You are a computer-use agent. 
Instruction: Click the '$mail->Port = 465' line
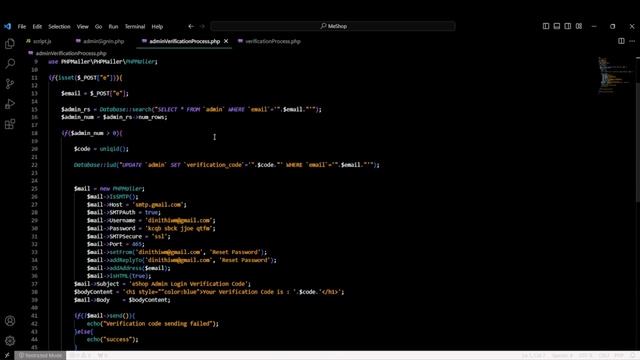(116, 244)
